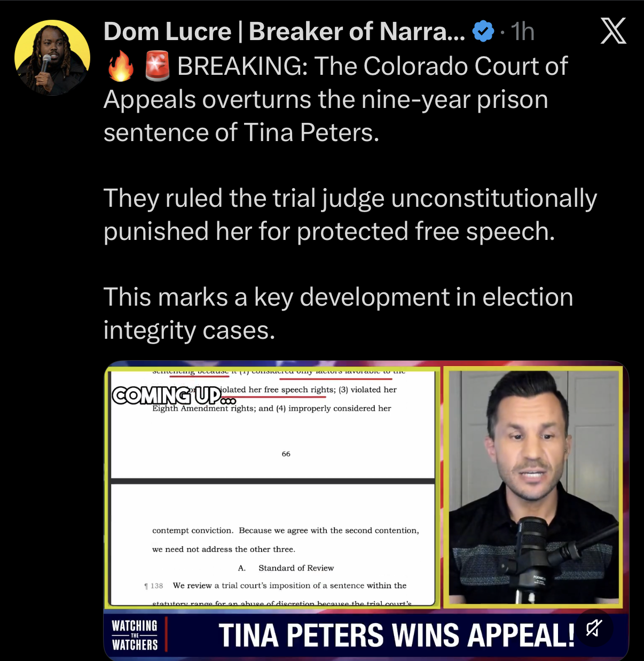This screenshot has width=644, height=661.
Task: Select the host's webcam panel in the video
Action: coord(533,487)
